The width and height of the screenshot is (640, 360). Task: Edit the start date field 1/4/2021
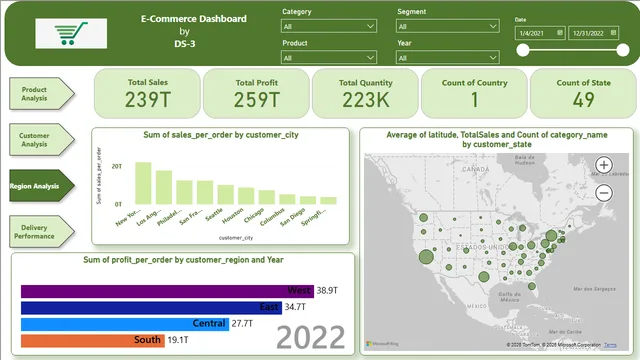click(x=540, y=33)
